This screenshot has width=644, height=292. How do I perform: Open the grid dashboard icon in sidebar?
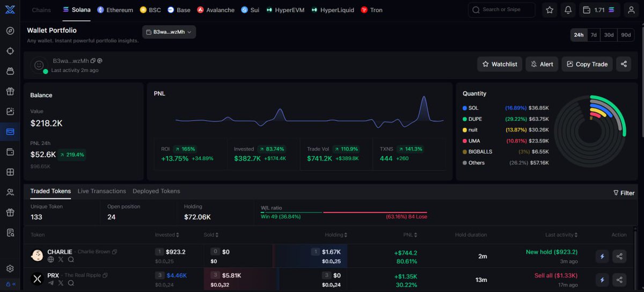click(x=10, y=172)
